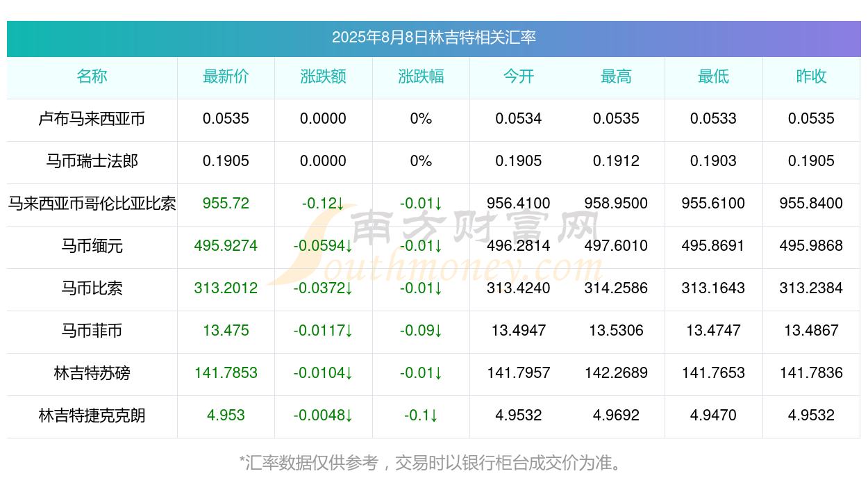Screen dimensions: 868x485
Task: Select the 昨收 column header
Action: pos(811,76)
